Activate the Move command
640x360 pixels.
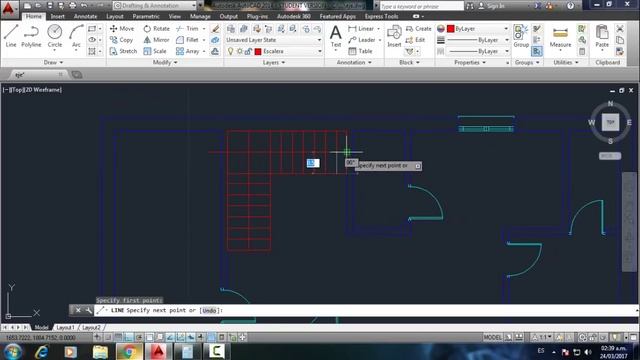(122, 29)
